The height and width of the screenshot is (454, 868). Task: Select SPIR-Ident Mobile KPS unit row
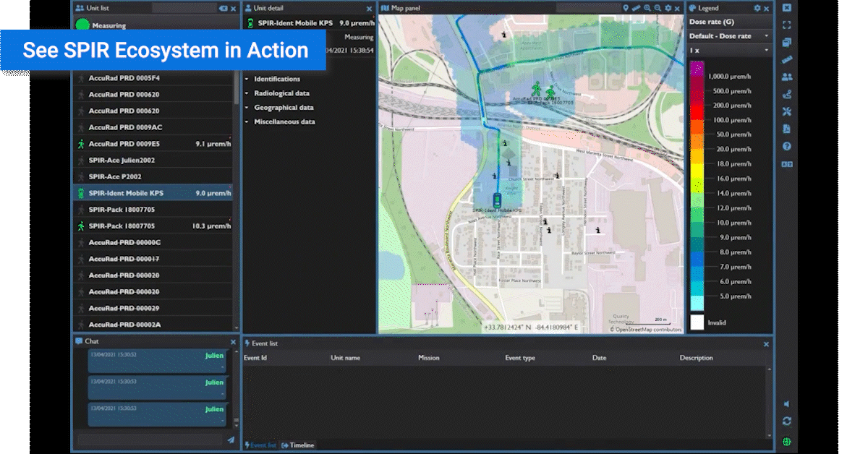[x=154, y=193]
